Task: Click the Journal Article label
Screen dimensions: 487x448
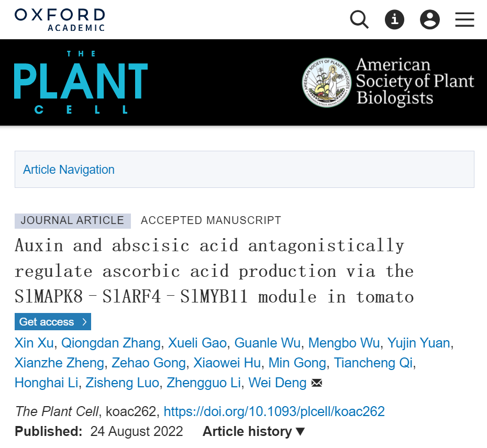Action: point(72,220)
